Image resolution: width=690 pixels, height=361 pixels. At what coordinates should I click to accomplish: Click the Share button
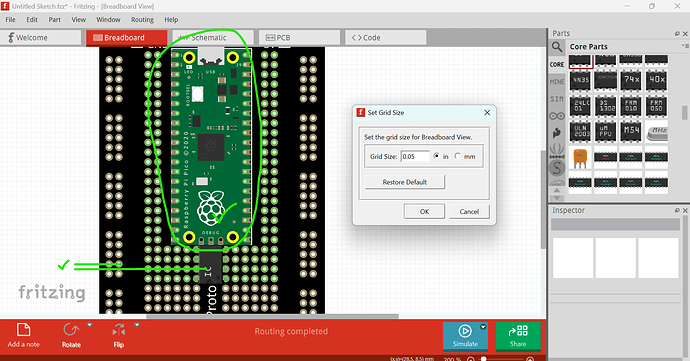click(x=518, y=336)
